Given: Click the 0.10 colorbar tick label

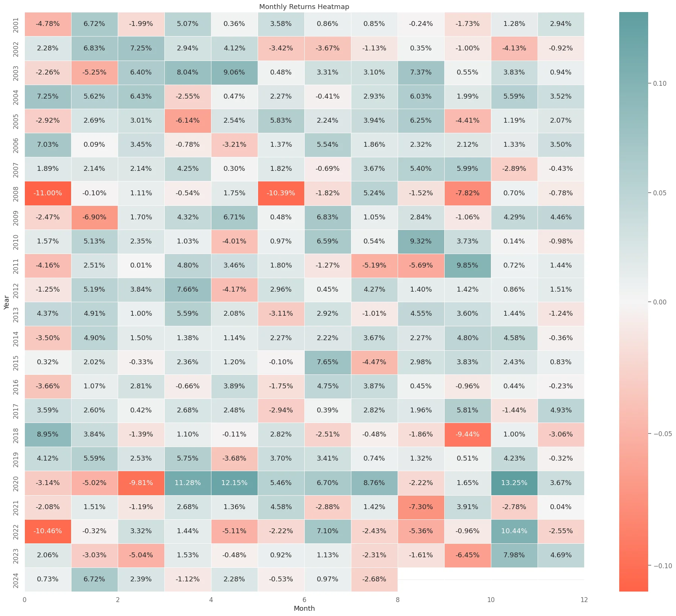Looking at the screenshot, I should [659, 84].
